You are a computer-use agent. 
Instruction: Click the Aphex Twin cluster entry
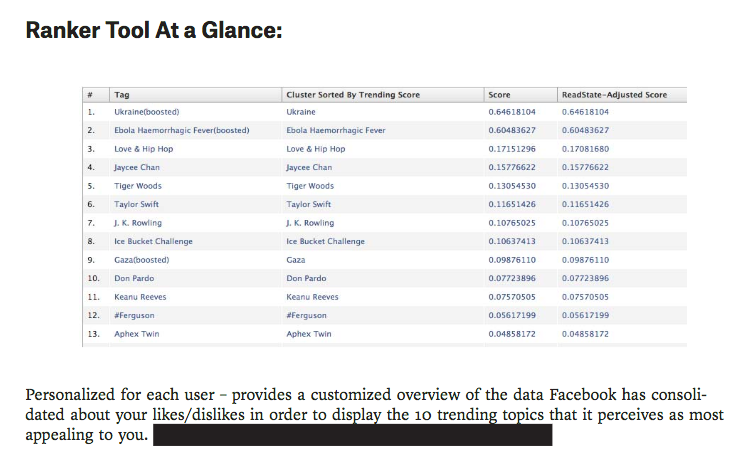[308, 334]
